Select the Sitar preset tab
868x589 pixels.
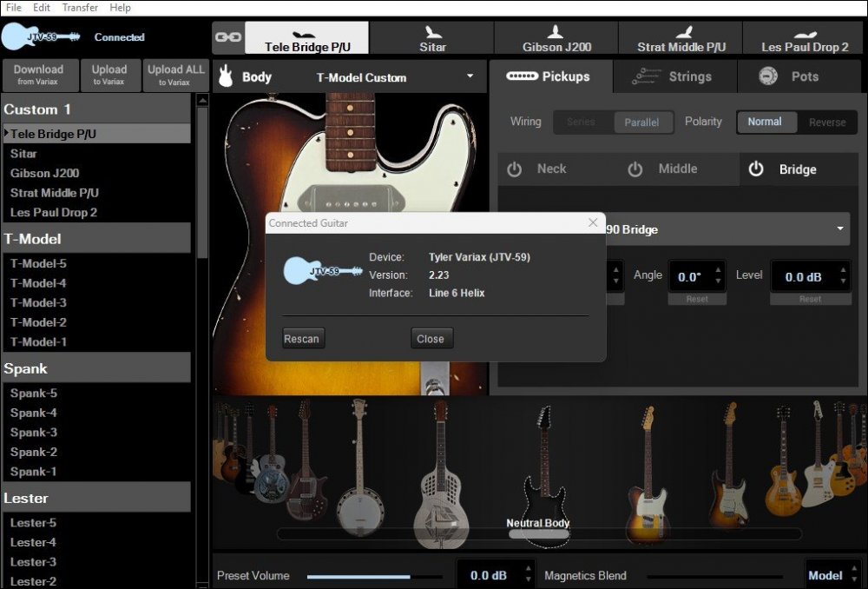[x=432, y=37]
